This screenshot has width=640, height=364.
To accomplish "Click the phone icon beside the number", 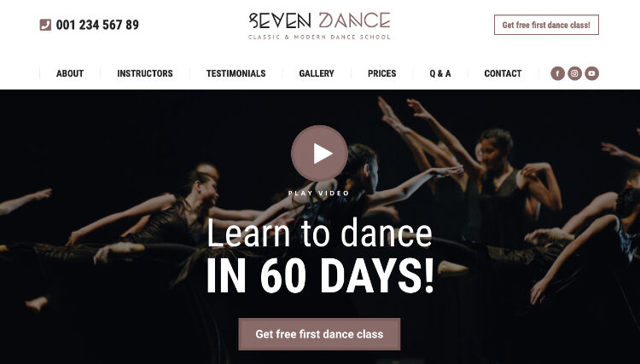I will [x=45, y=25].
